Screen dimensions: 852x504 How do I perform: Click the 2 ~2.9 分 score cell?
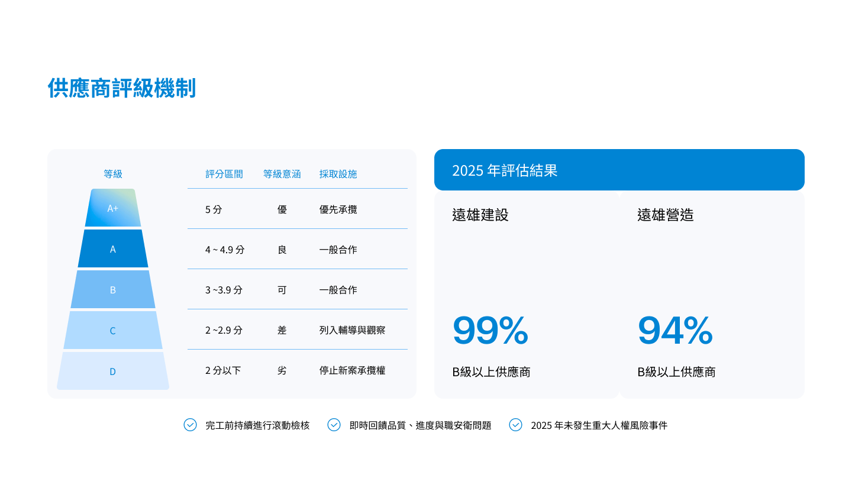[224, 330]
